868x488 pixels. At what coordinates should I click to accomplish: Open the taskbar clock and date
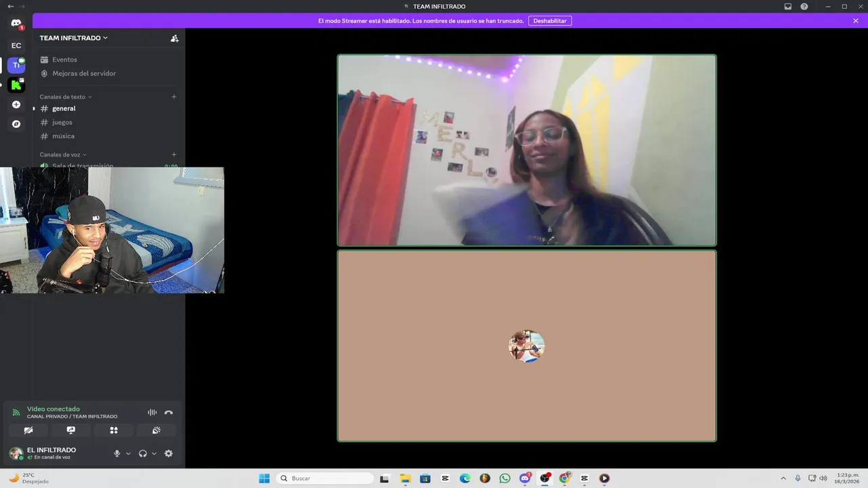pos(848,479)
